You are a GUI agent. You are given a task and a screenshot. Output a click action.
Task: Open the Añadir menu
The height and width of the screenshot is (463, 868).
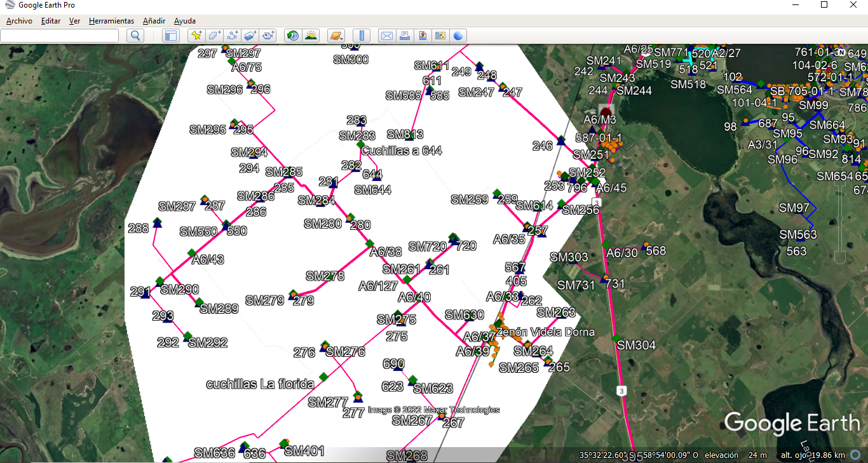tap(154, 21)
